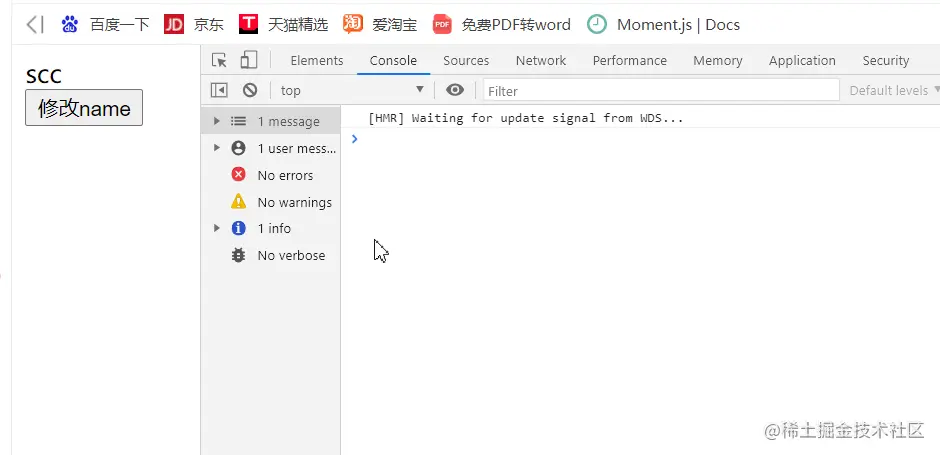Switch to the Elements tab

coord(317,61)
